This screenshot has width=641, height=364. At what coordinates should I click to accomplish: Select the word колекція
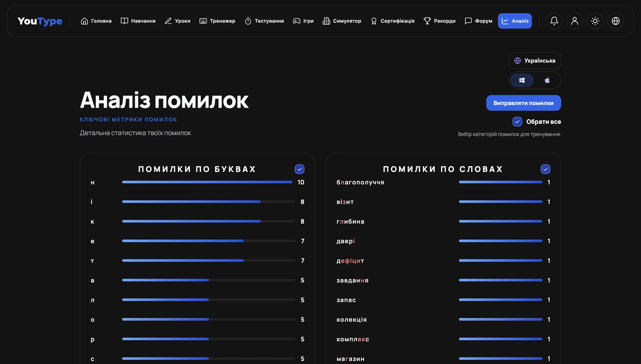(x=352, y=320)
